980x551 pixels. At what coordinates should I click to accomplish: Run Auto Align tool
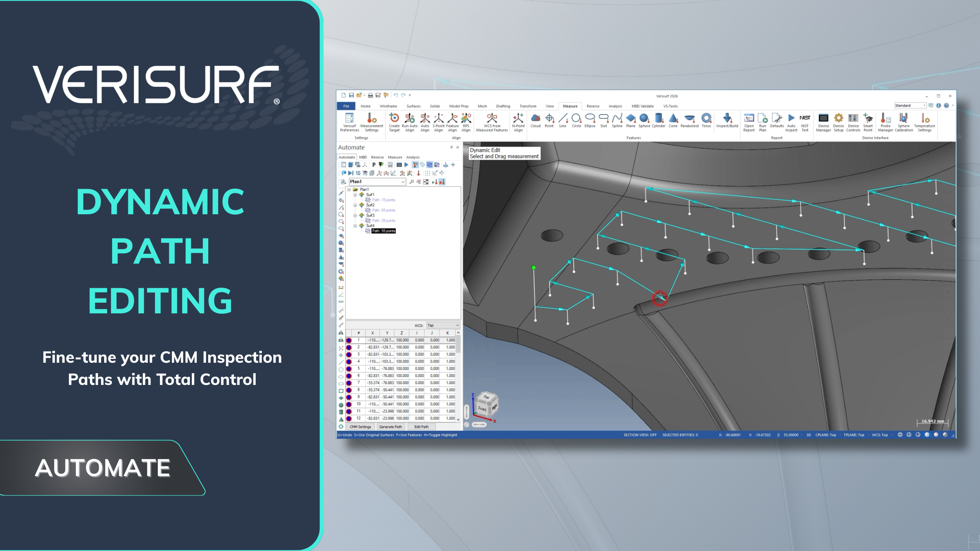410,122
